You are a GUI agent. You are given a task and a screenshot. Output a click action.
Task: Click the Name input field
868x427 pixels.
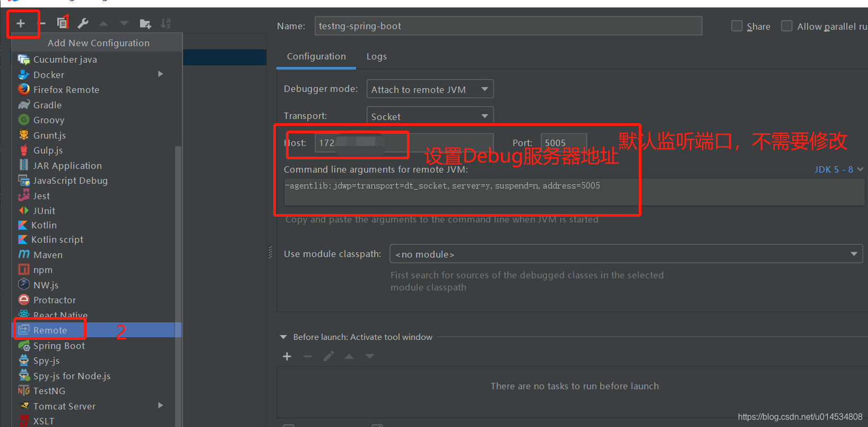coord(508,26)
